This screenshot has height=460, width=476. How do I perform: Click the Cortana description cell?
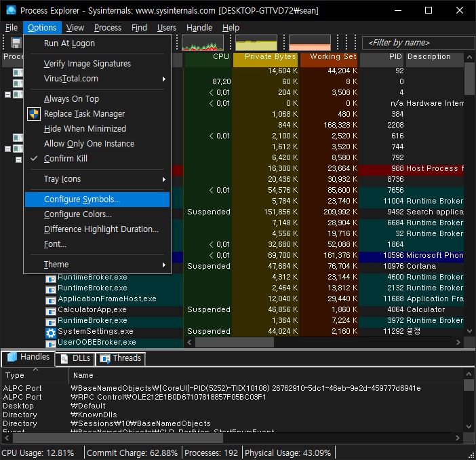(x=421, y=267)
